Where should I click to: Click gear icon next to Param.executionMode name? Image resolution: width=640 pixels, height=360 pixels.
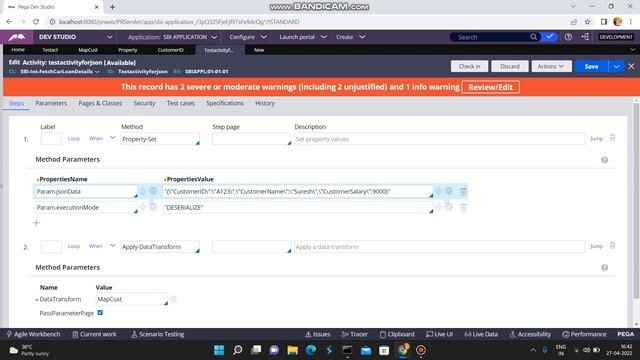pyautogui.click(x=153, y=207)
